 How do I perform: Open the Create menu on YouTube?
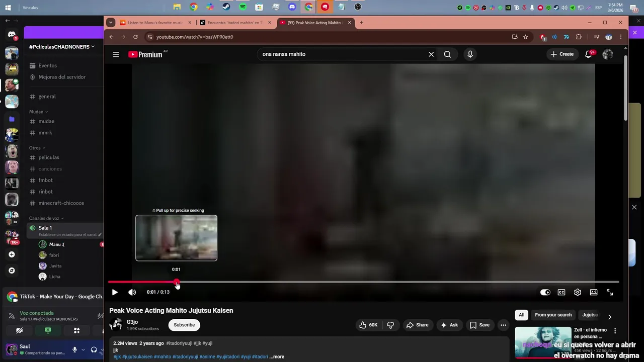562,54
